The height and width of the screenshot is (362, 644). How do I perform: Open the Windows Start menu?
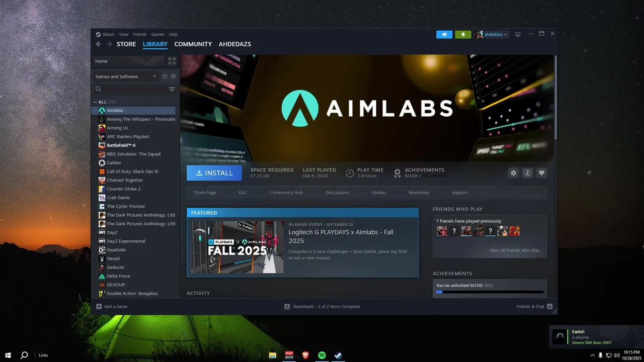pyautogui.click(x=8, y=355)
